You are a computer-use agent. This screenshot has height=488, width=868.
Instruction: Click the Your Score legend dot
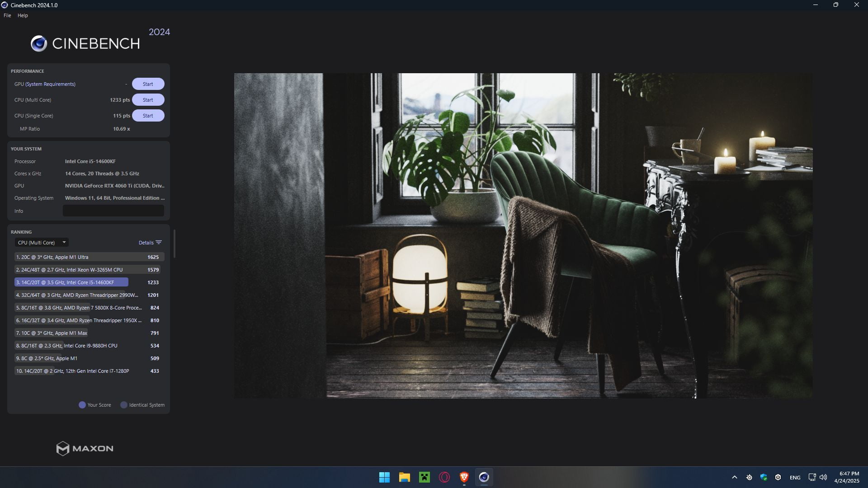pyautogui.click(x=82, y=405)
